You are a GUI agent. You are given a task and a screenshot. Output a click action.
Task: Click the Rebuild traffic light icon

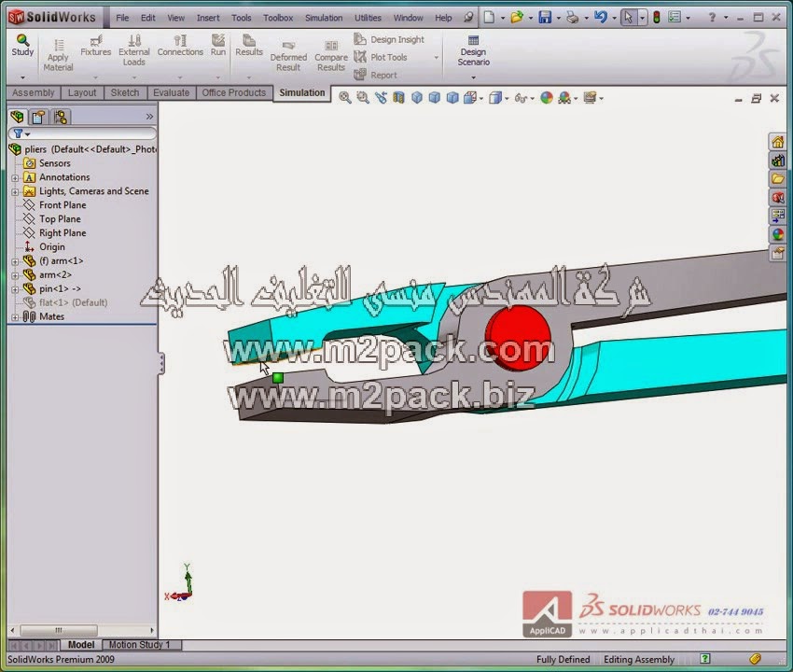(x=657, y=18)
